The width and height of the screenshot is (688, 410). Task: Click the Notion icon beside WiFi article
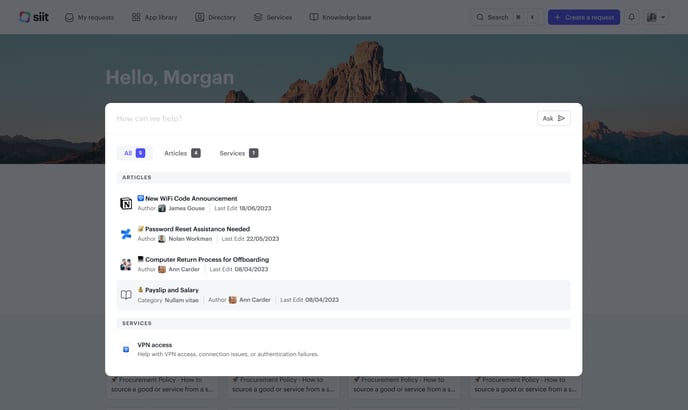tap(126, 204)
